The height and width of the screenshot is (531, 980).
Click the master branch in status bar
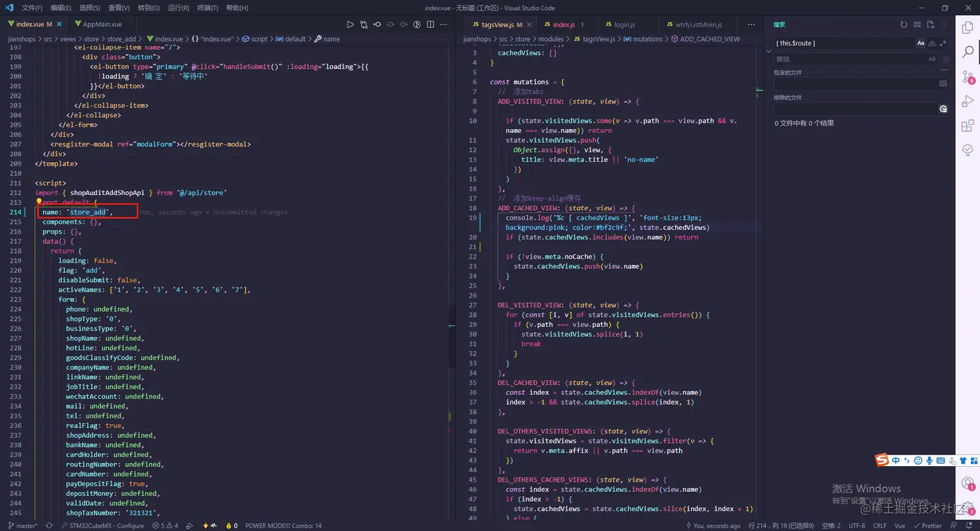coord(23,526)
